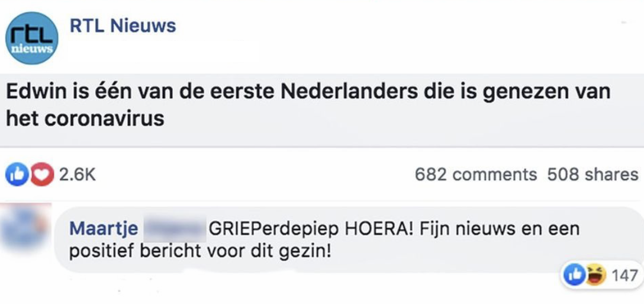Open the 147 reactions count on the comment
Screen dimensions: 644x304
tap(625, 276)
